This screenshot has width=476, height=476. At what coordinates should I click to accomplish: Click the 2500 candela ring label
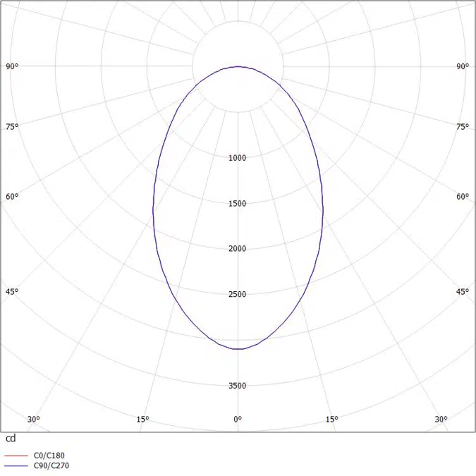pos(238,294)
